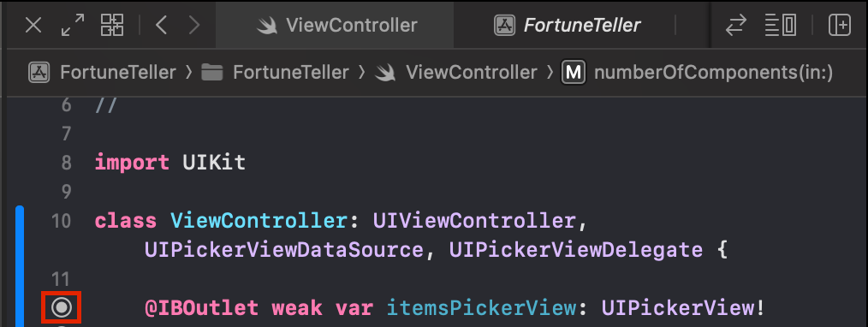Click the UIPickerViewDataSource protocol name

pos(284,251)
